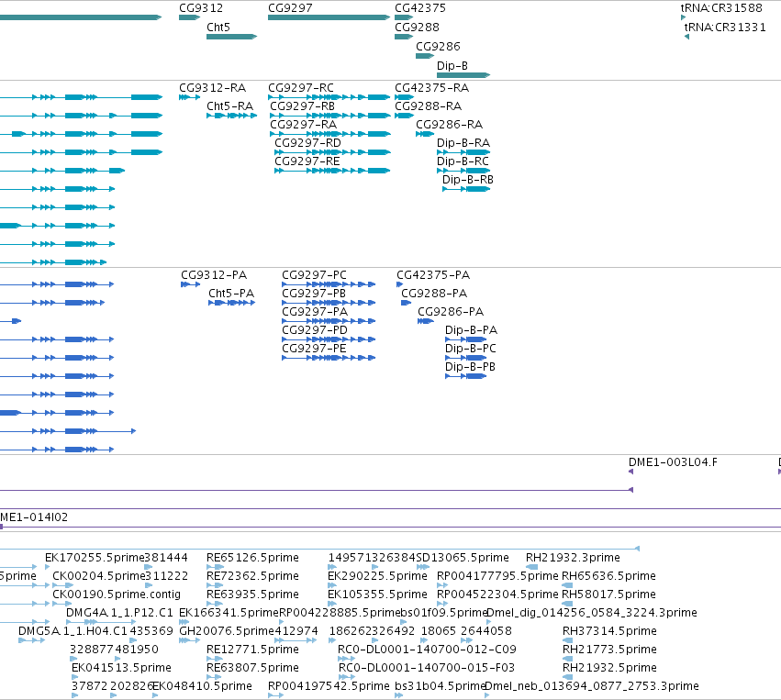Click EST CK00204.5prime
Screen dimensions: 781x700
98,576
